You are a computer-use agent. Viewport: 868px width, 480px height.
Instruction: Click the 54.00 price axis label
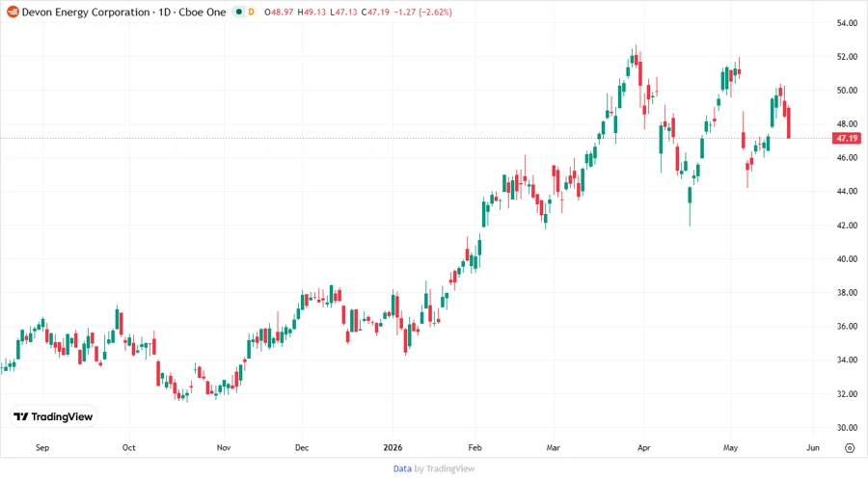(x=847, y=23)
